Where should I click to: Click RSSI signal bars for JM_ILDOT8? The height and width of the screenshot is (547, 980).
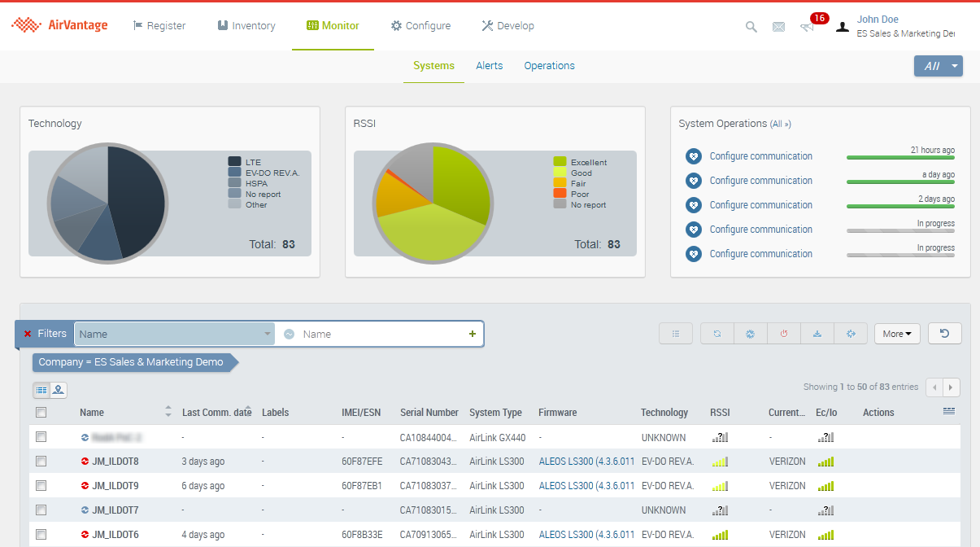pyautogui.click(x=720, y=462)
